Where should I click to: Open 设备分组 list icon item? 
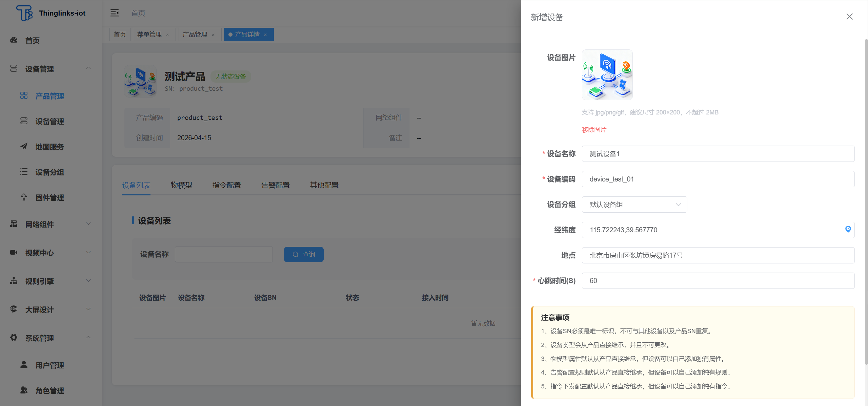point(49,172)
